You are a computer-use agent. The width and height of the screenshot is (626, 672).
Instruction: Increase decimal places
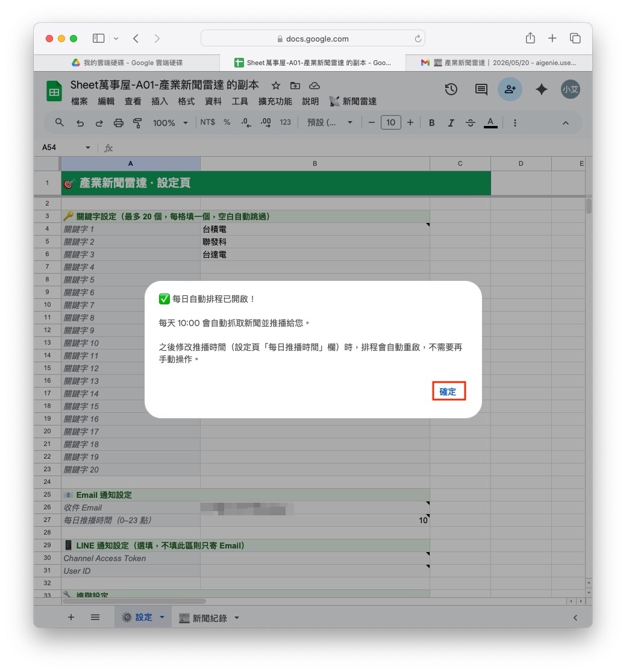[266, 122]
